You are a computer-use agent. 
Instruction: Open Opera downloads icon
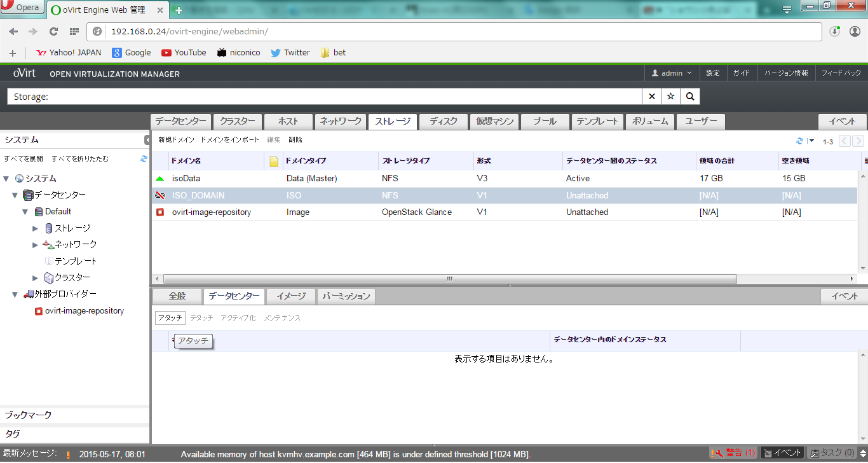[x=835, y=31]
